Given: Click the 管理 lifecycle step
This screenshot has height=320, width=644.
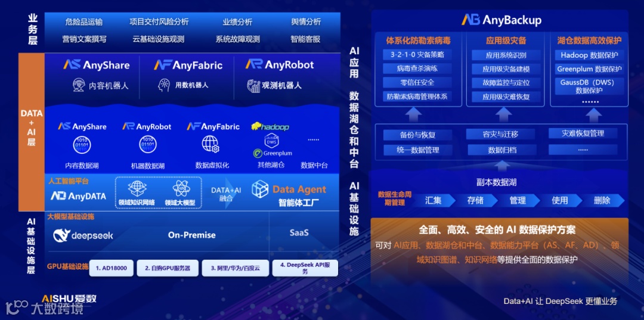Looking at the screenshot, I should (518, 201).
